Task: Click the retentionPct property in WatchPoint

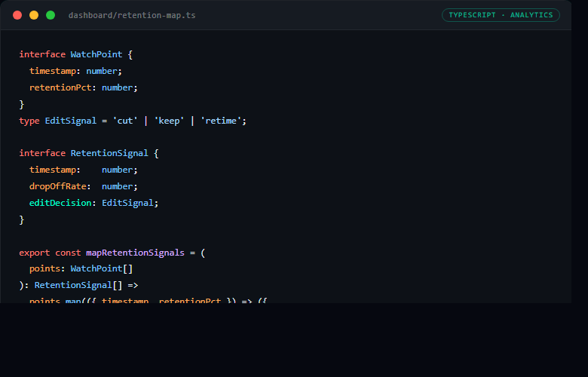Action: click(60, 87)
